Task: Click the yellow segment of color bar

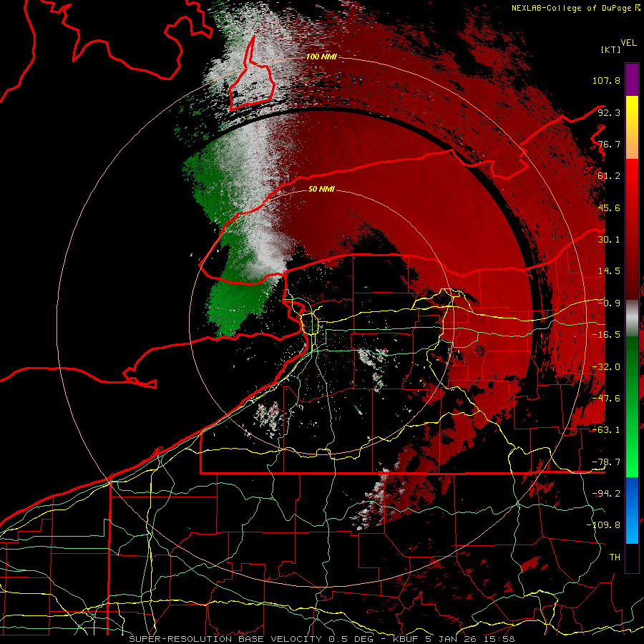Action: (x=632, y=112)
